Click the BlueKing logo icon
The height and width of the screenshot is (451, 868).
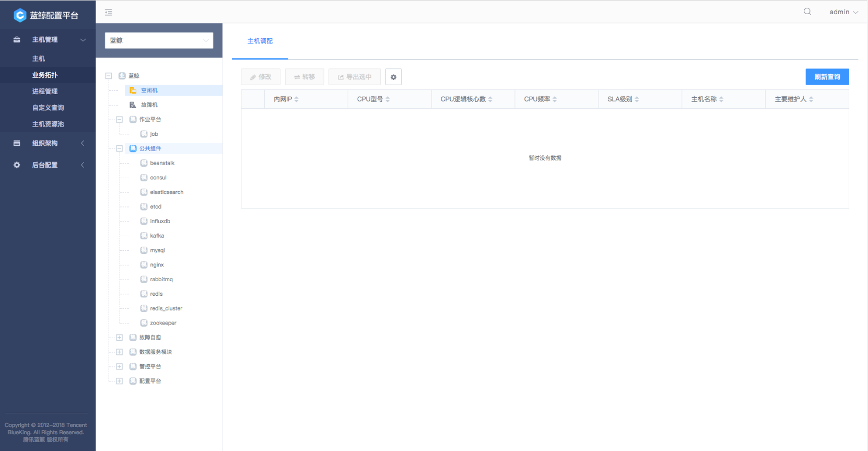click(x=19, y=15)
